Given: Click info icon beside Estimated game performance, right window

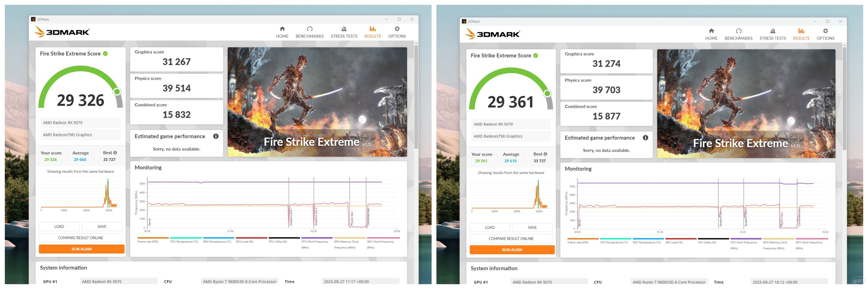Looking at the screenshot, I should click(x=645, y=138).
